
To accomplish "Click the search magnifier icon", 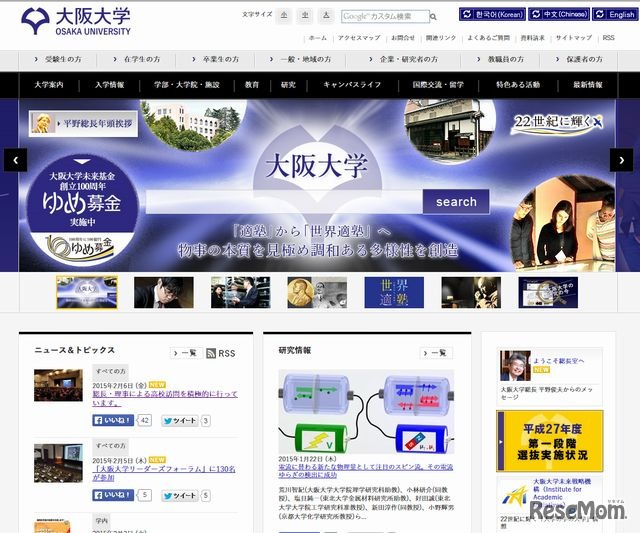I will click(433, 17).
